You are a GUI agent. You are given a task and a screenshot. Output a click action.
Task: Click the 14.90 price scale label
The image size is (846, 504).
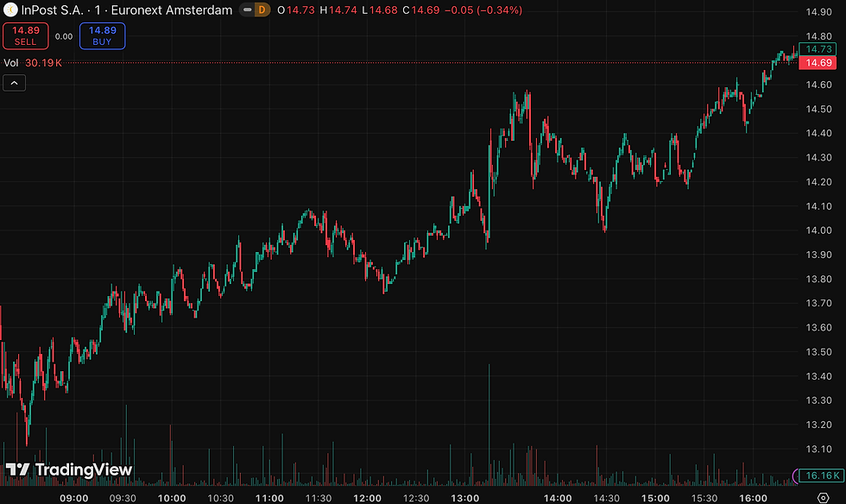point(818,12)
